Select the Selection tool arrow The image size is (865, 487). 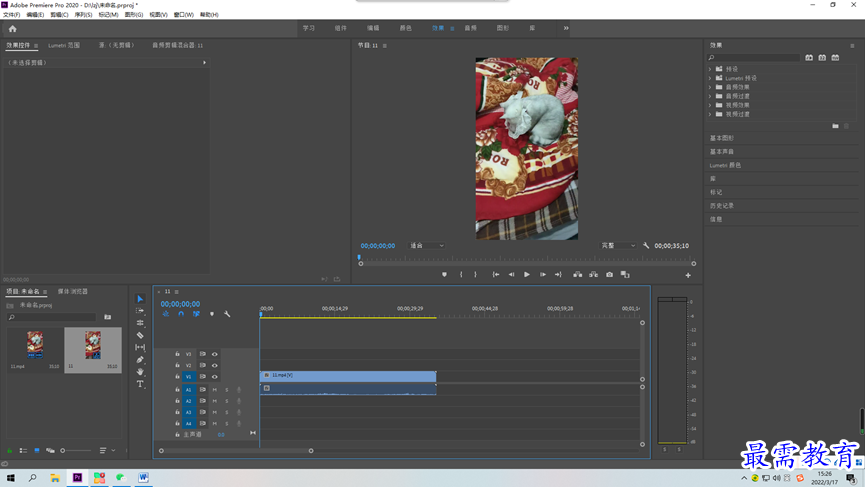(140, 299)
